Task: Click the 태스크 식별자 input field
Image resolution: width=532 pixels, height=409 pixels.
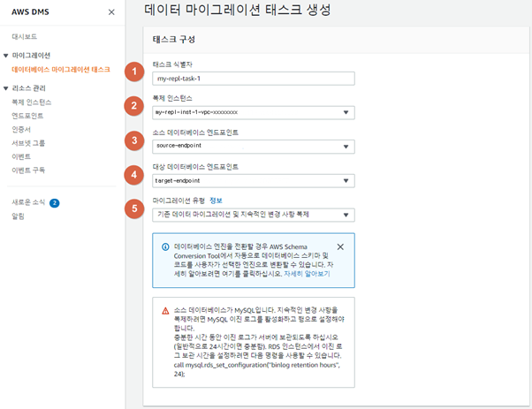Action: pos(254,79)
